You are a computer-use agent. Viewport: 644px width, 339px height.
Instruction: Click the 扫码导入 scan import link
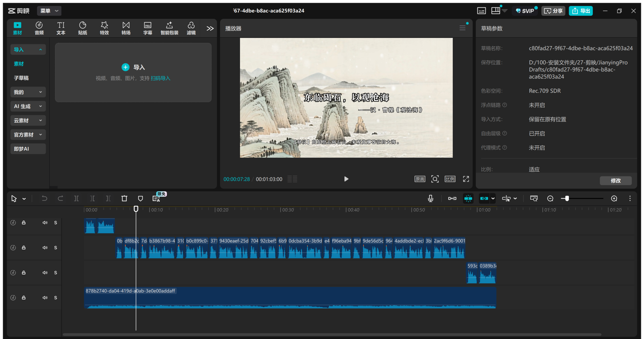160,78
